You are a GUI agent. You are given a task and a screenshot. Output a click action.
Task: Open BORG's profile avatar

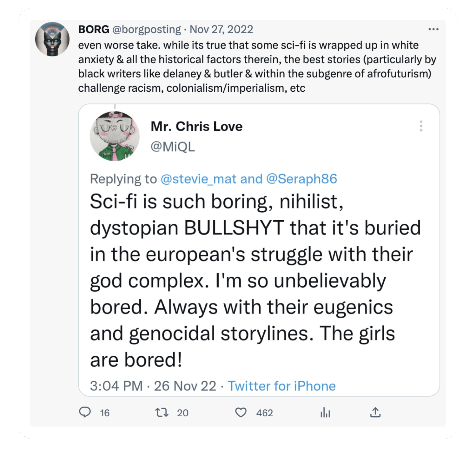coord(52,39)
